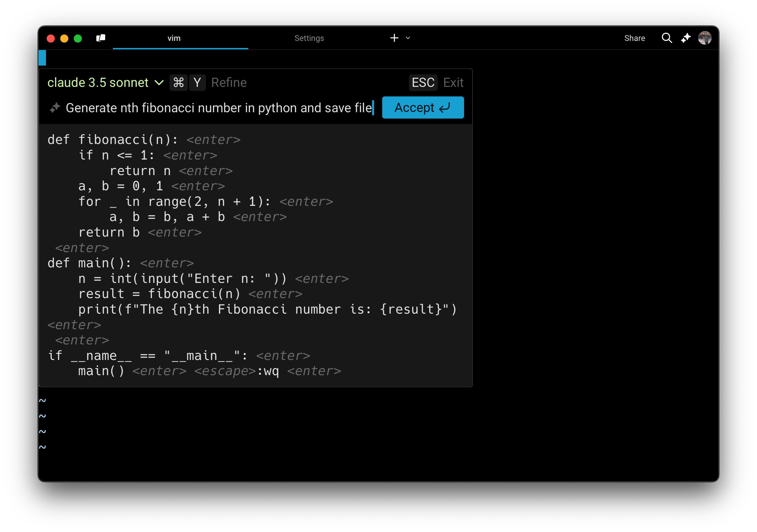
Task: Open the user avatar profile menu
Action: (705, 38)
